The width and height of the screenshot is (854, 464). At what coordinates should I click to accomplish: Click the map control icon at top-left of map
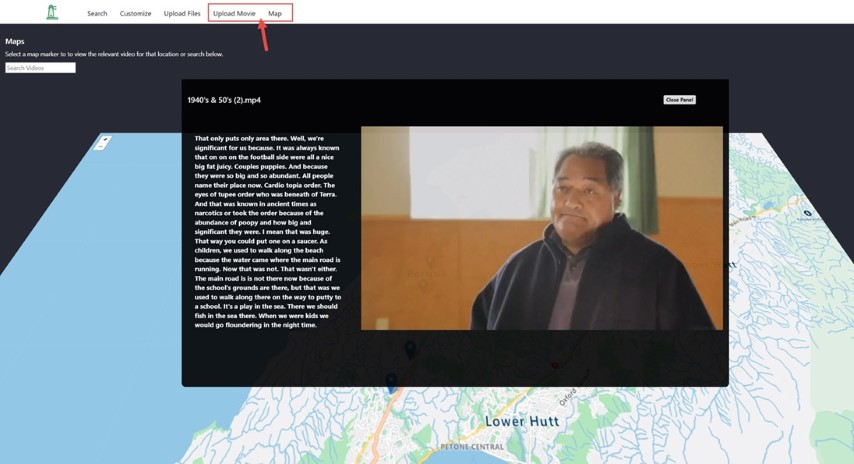click(x=102, y=143)
